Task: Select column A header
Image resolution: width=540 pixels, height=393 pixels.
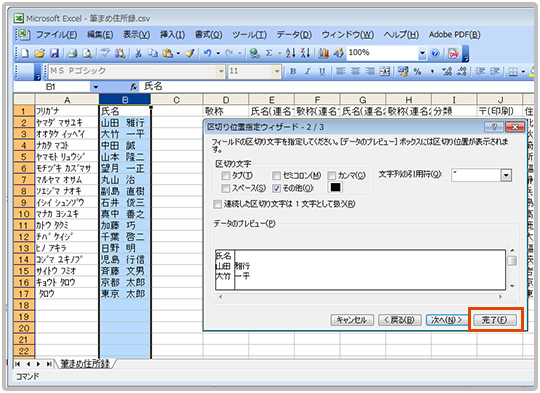Action: tap(66, 100)
